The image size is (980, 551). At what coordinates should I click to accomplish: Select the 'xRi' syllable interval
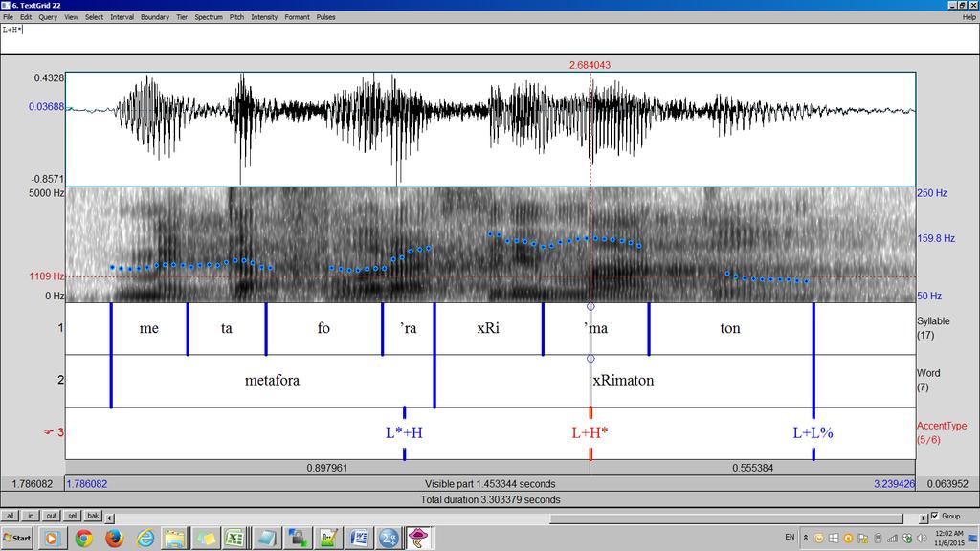488,329
